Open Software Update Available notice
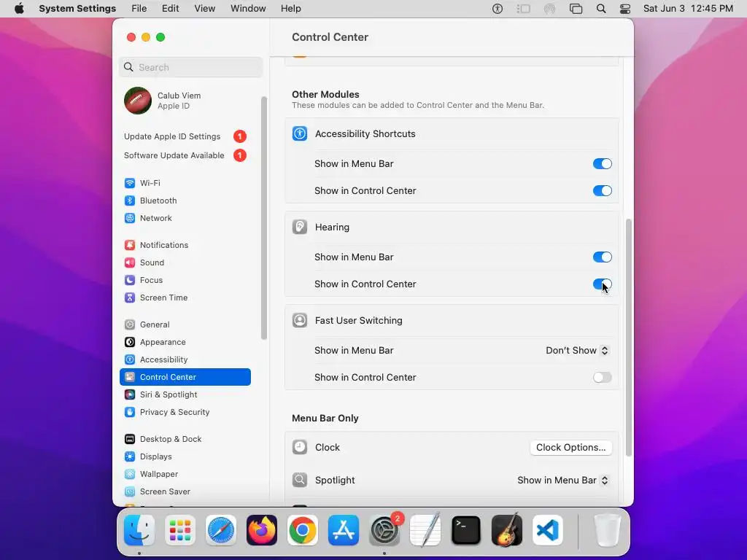Viewport: 747px width, 560px height. tap(185, 156)
